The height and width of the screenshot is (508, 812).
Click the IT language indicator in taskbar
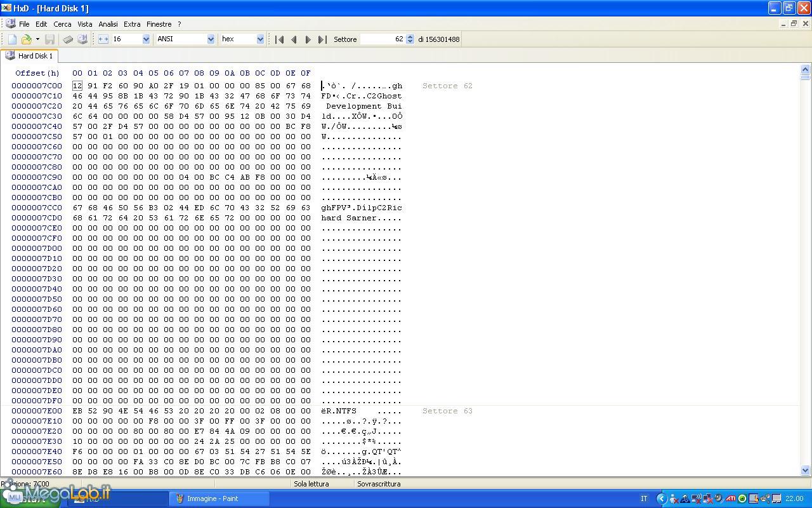coord(644,498)
